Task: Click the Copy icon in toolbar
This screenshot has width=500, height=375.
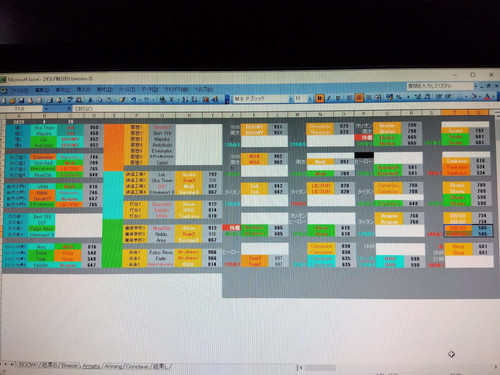Action: [x=99, y=100]
